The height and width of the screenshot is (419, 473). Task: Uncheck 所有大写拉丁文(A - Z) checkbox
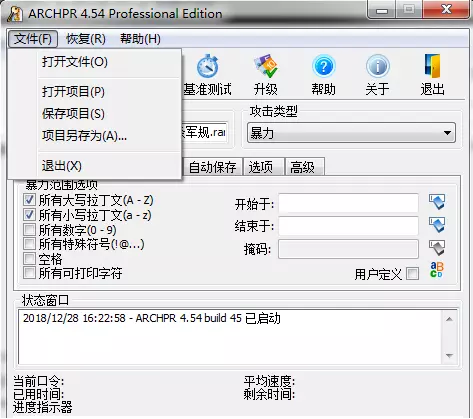[x=29, y=200]
